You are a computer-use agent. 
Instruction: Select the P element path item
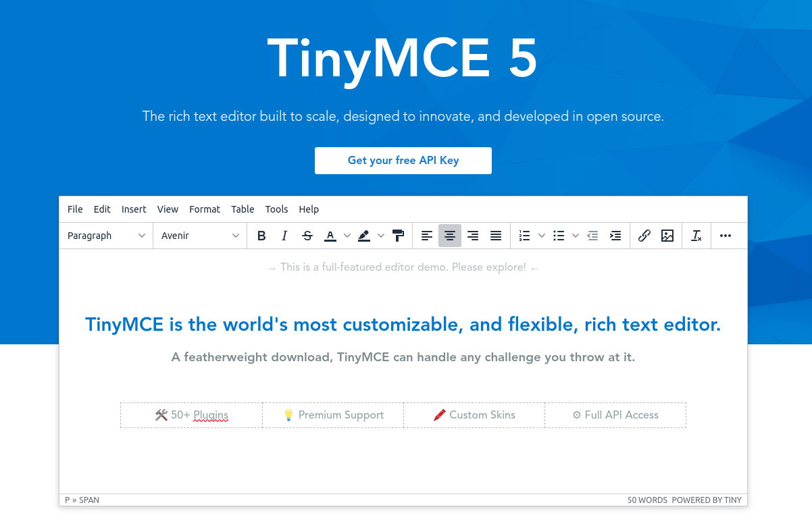pyautogui.click(x=68, y=500)
